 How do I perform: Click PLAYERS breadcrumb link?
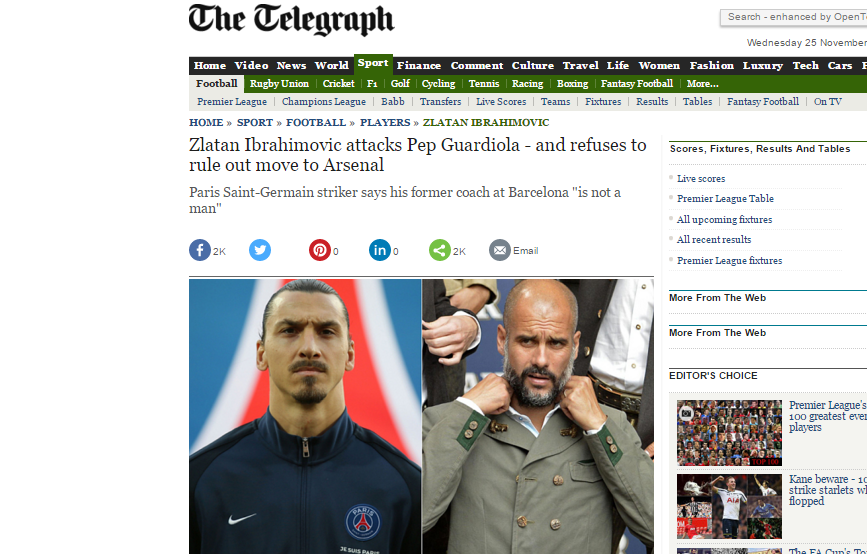(385, 122)
